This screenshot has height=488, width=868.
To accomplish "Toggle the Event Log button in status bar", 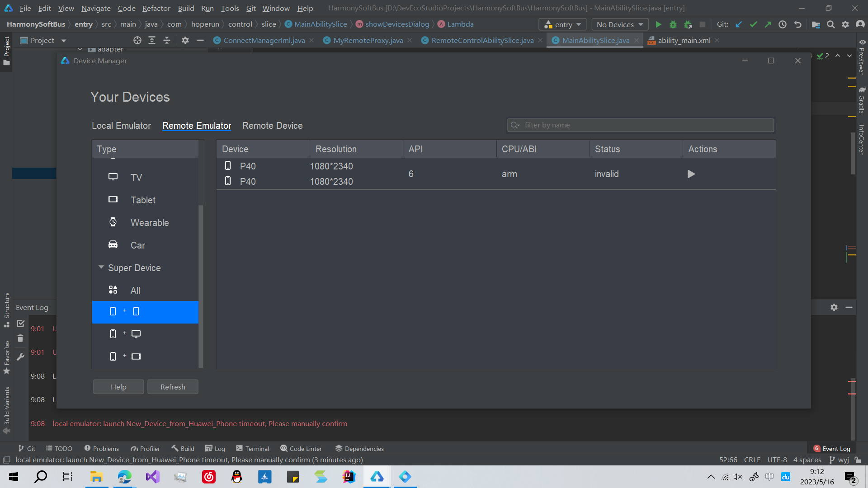I will (832, 448).
